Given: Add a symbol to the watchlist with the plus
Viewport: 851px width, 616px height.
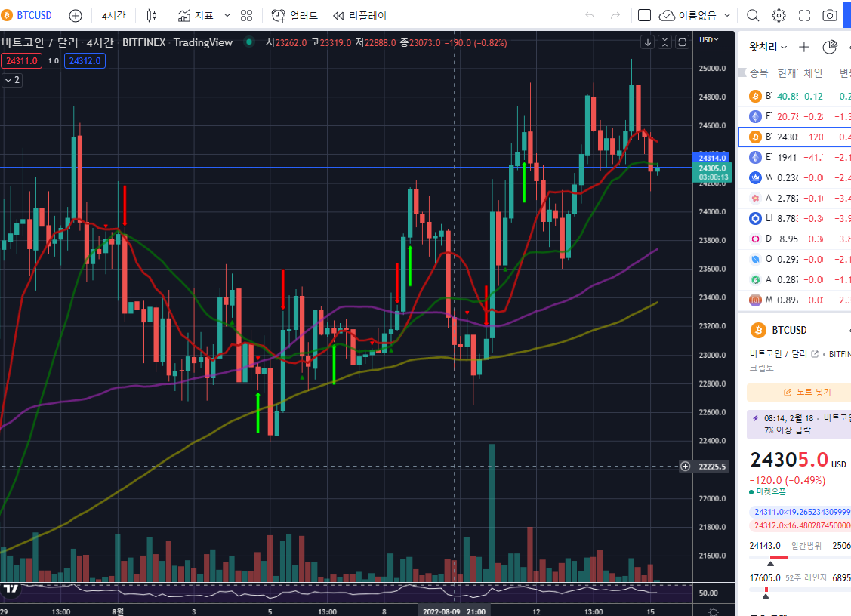Looking at the screenshot, I should [x=804, y=48].
